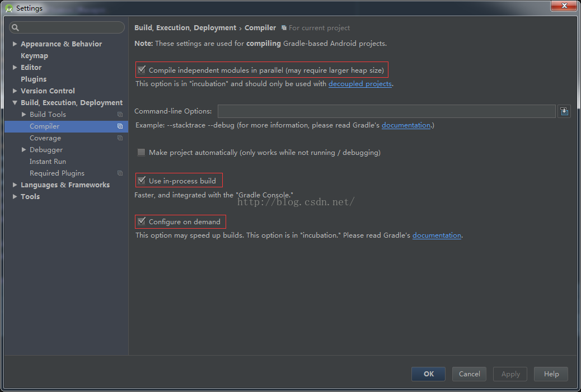Viewport: 581px width, 392px height.
Task: Disable Configure on demand option
Action: coord(142,222)
